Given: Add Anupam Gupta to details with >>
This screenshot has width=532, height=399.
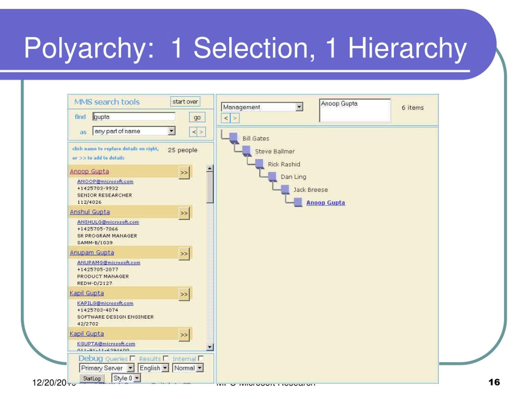Looking at the screenshot, I should pyautogui.click(x=184, y=254).
